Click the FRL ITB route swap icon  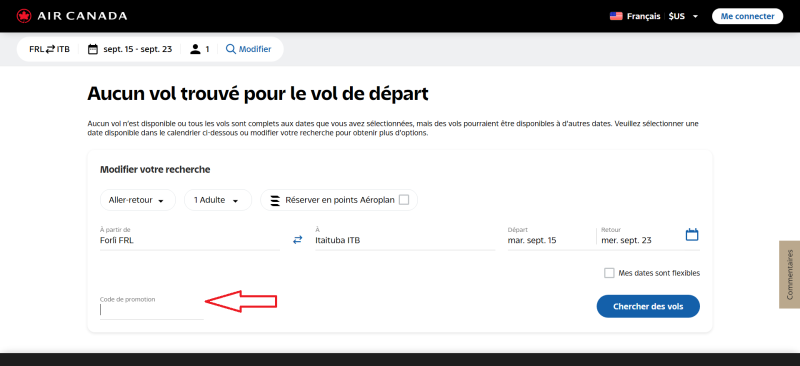(x=50, y=50)
